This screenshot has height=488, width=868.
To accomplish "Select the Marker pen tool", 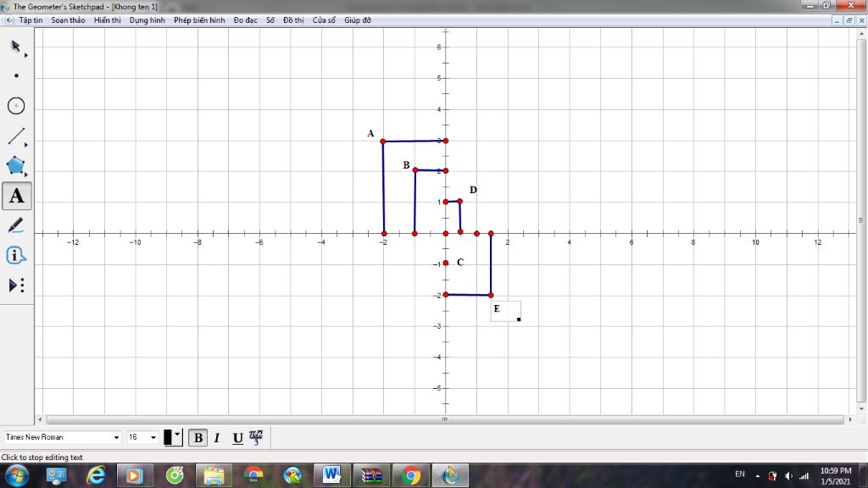I will click(15, 225).
